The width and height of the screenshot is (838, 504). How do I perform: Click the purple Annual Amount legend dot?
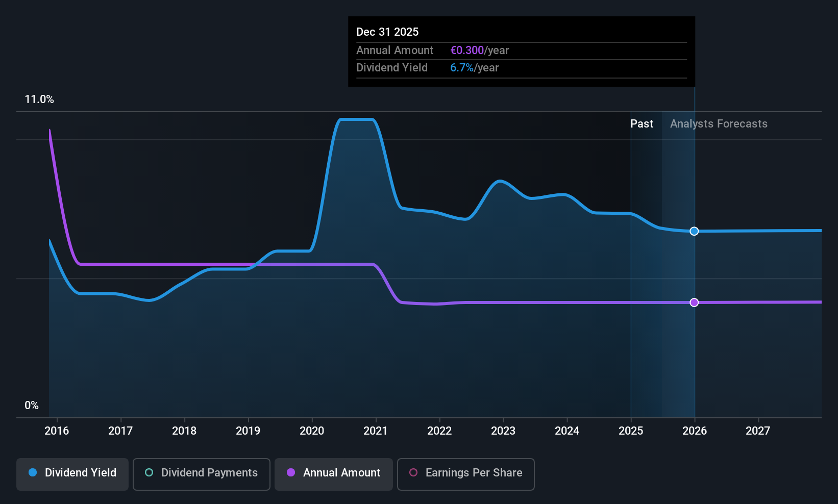(x=291, y=472)
